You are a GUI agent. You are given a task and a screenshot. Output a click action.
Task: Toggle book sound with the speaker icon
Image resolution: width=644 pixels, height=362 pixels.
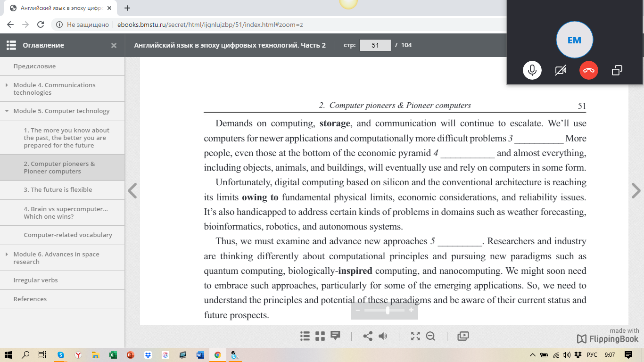[x=383, y=336]
